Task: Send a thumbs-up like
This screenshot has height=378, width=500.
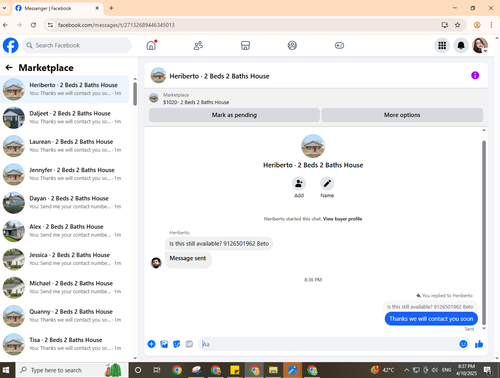Action: (479, 344)
